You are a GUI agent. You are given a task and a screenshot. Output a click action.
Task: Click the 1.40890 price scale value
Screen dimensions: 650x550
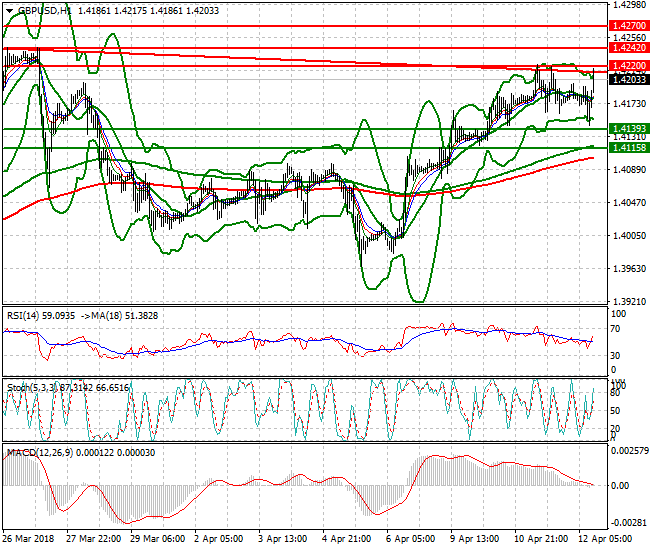tap(629, 170)
